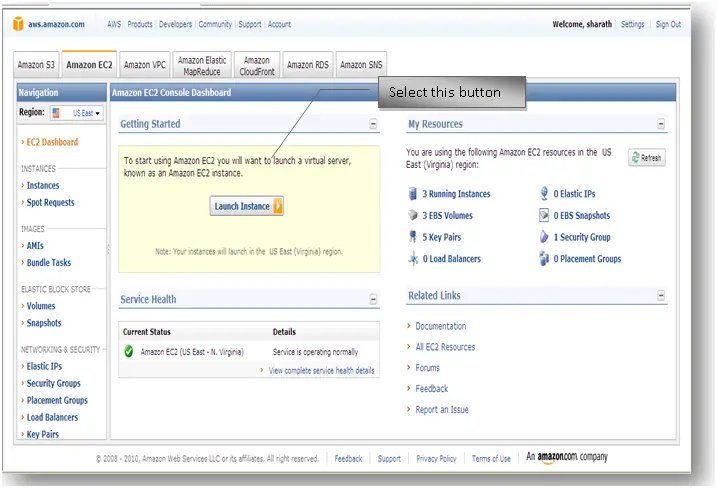Open the Support top menu link
Viewport: 717px width, 488px height.
coord(250,24)
